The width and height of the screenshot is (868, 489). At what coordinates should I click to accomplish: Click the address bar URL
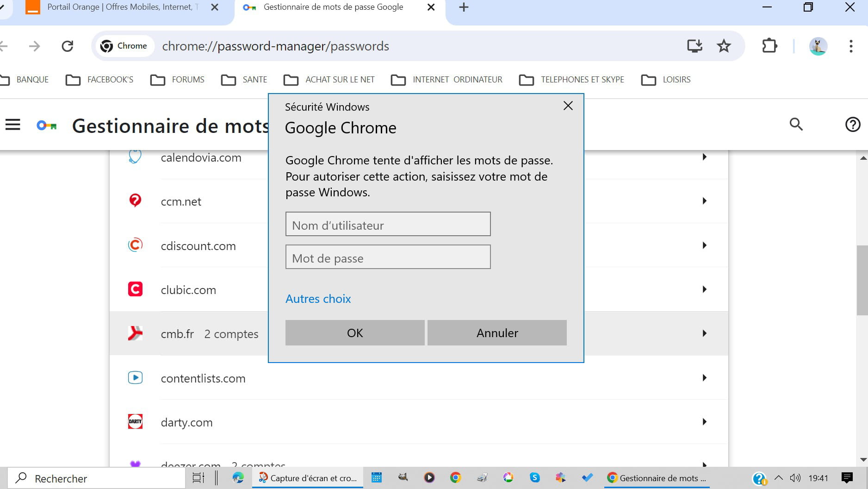(275, 46)
